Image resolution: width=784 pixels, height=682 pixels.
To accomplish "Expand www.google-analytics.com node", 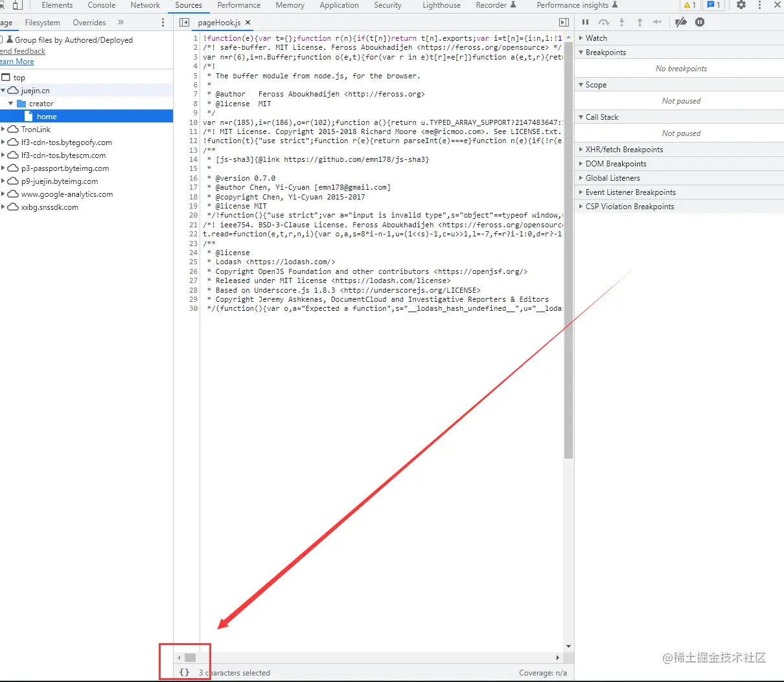I will pyautogui.click(x=3, y=194).
